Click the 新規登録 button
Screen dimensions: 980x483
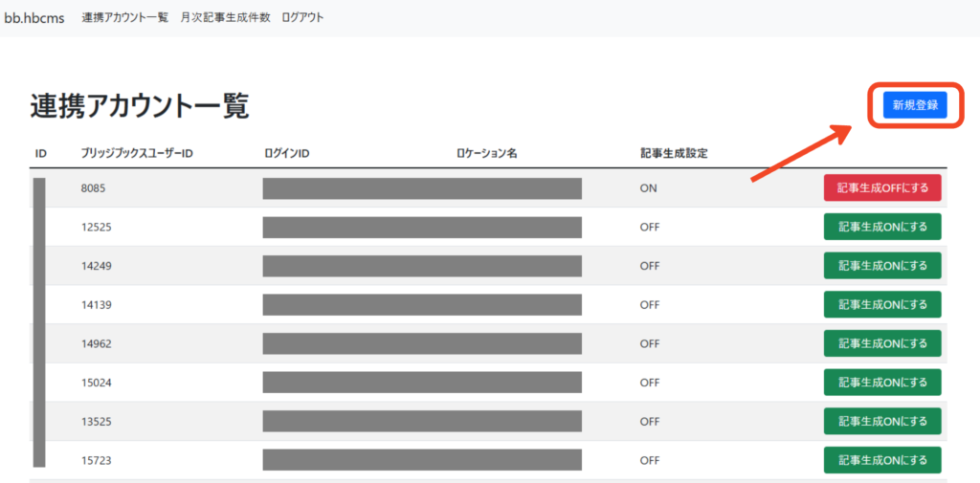(914, 105)
